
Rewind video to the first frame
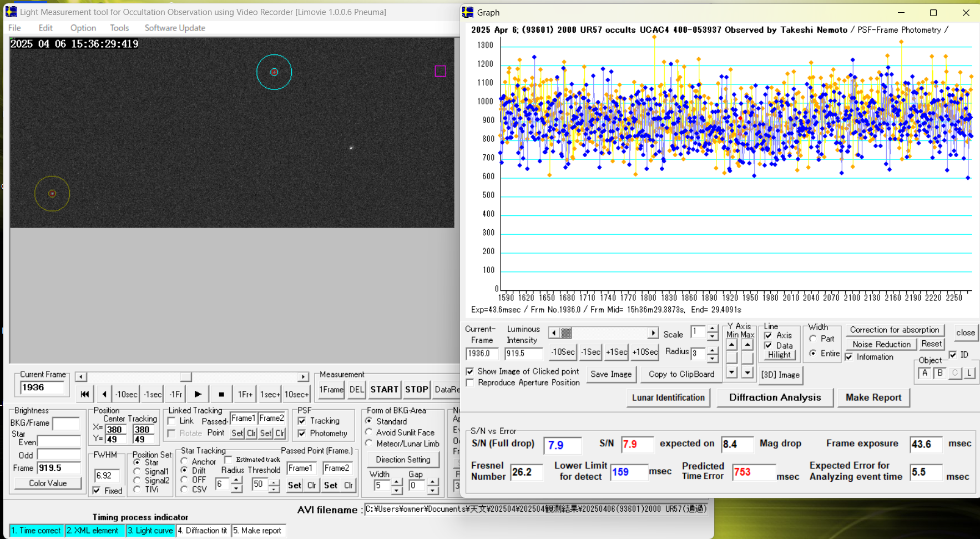84,394
